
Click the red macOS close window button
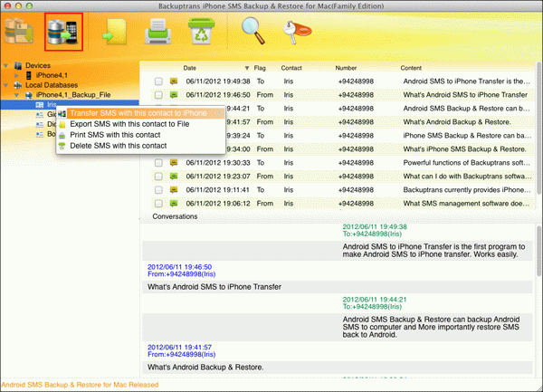tap(7, 5)
